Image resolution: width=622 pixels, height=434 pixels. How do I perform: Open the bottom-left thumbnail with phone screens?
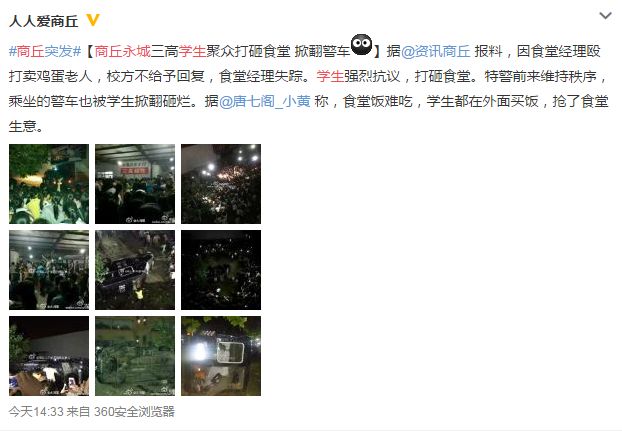click(49, 356)
